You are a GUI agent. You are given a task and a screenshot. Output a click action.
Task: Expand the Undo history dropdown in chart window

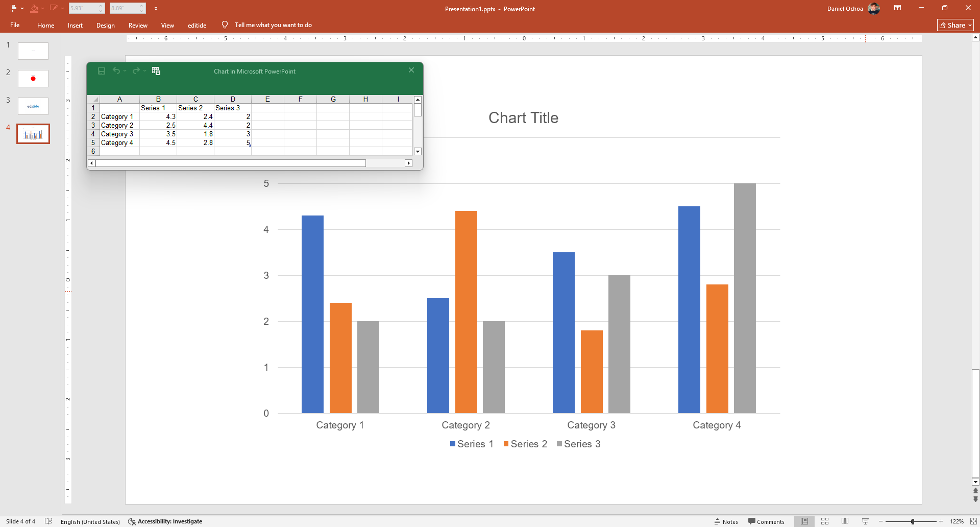125,71
